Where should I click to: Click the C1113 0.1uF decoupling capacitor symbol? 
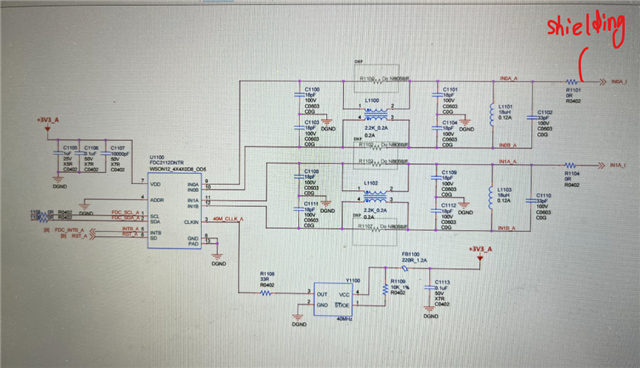(428, 288)
